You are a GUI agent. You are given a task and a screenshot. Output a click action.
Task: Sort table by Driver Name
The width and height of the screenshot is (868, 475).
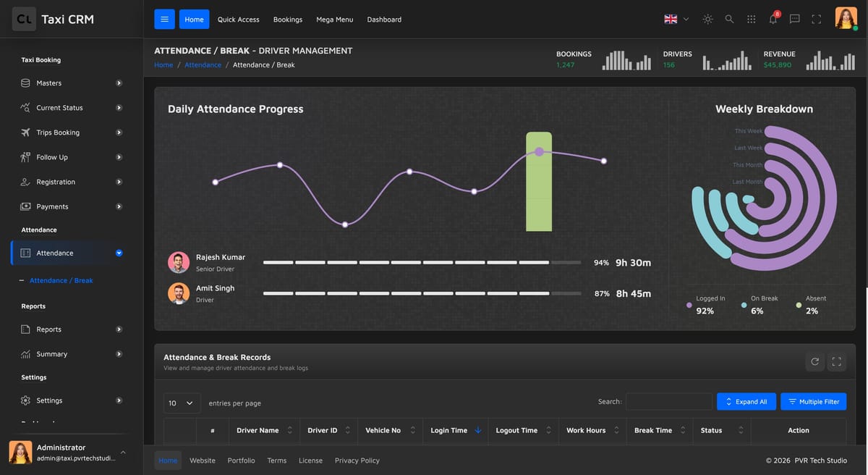click(265, 430)
